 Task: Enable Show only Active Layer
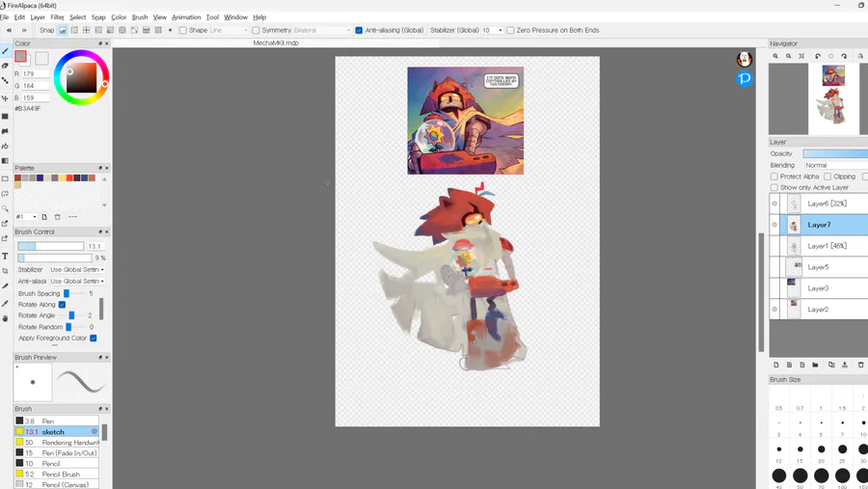[774, 187]
